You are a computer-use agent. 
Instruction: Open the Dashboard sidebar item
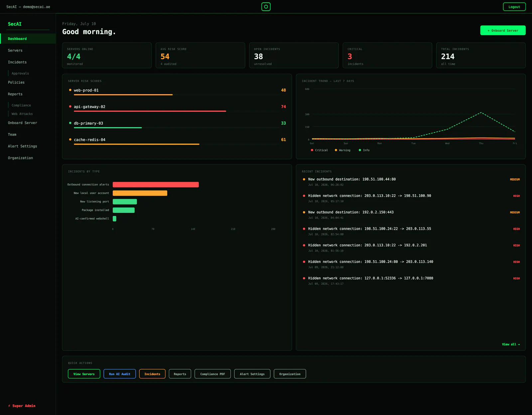point(28,39)
